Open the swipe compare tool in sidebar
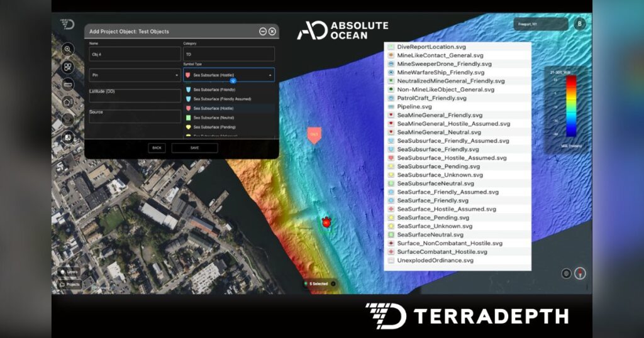The height and width of the screenshot is (338, 644). tap(68, 138)
